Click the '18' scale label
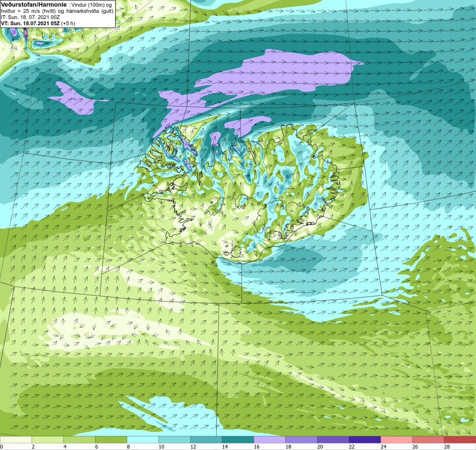 click(x=288, y=447)
